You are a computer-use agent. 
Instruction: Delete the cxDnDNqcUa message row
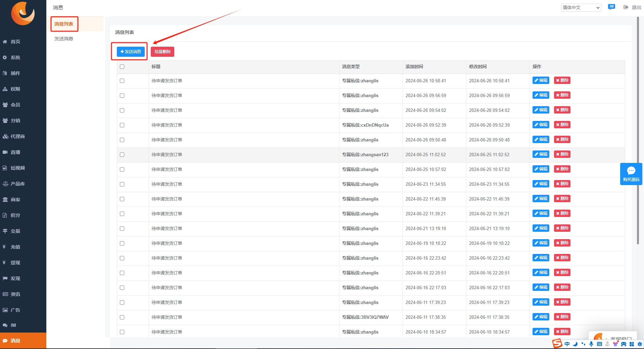pyautogui.click(x=562, y=125)
